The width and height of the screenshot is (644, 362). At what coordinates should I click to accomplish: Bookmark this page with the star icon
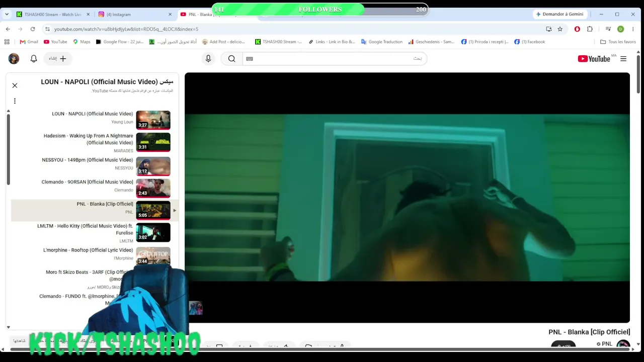(x=560, y=29)
